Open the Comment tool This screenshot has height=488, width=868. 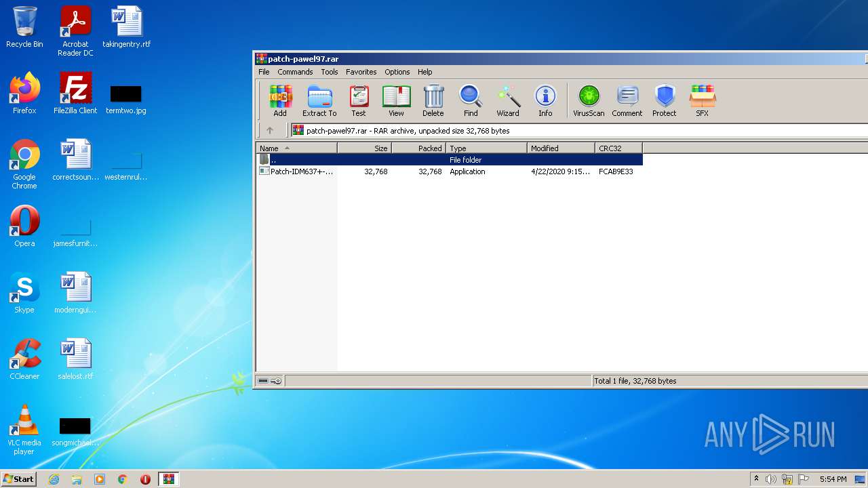(x=627, y=100)
